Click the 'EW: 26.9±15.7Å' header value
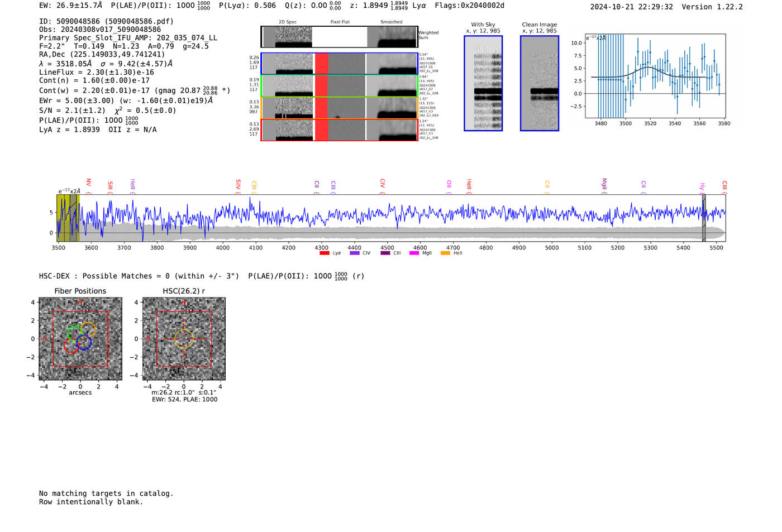 (71, 6)
